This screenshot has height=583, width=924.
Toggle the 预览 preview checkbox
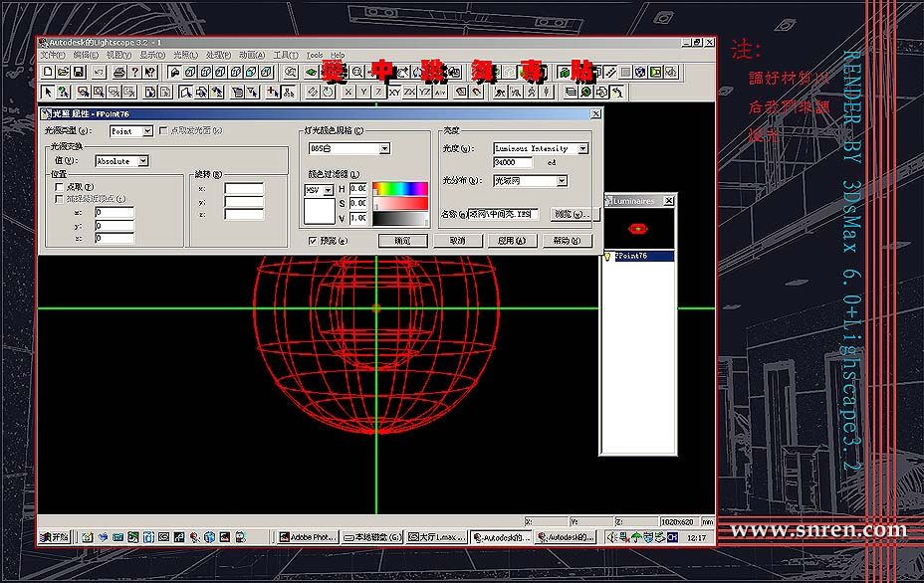[x=313, y=241]
